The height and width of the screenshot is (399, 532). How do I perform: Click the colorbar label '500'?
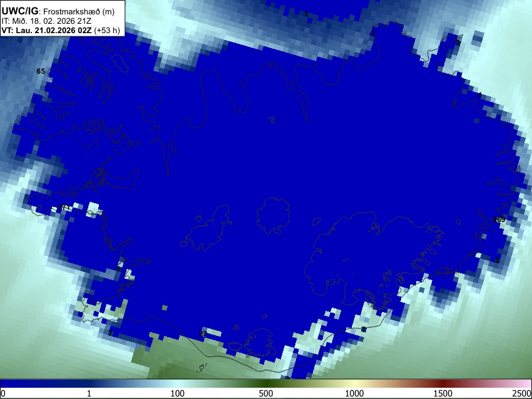(265, 393)
